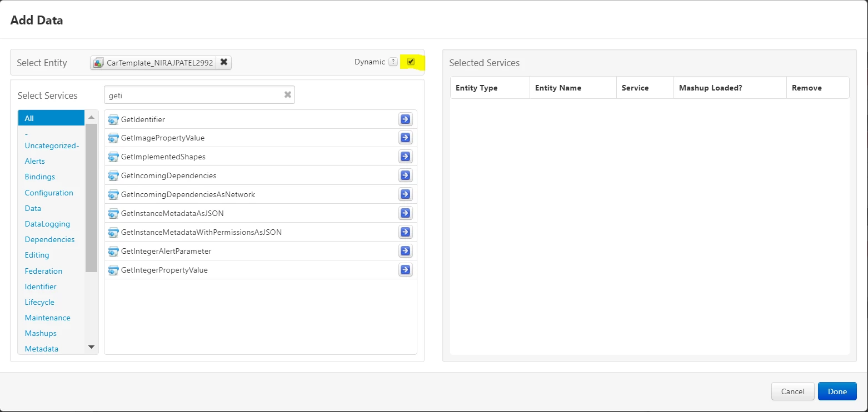Cancel the Add Data dialog

[x=793, y=391]
